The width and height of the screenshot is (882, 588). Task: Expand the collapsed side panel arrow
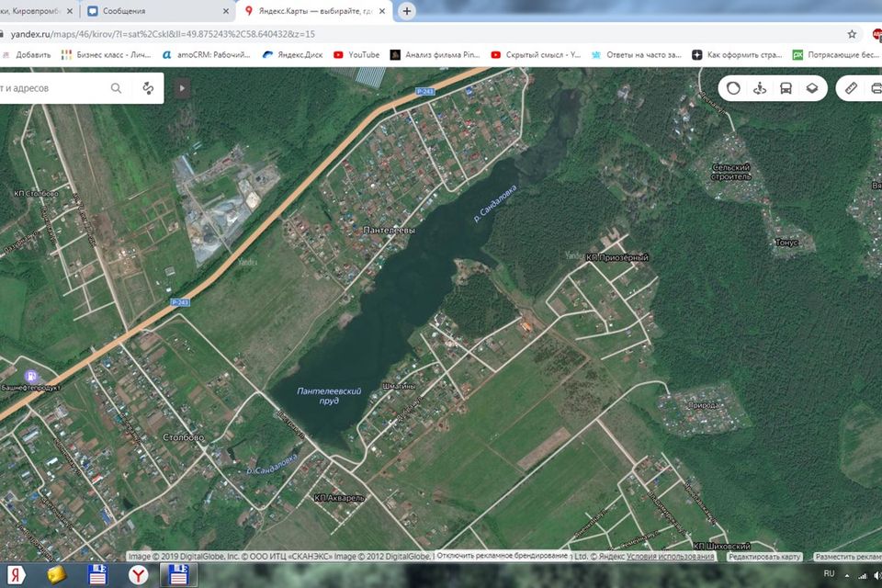pos(183,88)
